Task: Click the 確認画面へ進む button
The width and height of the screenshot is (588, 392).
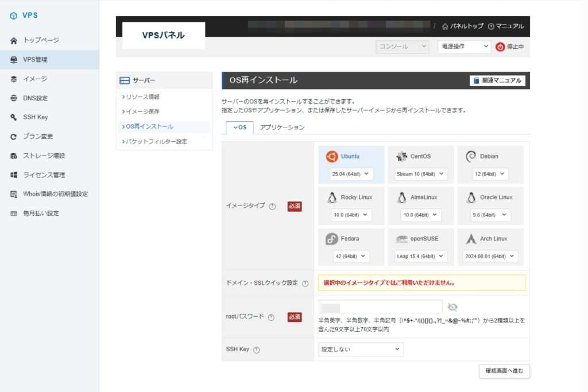Action: pyautogui.click(x=504, y=371)
